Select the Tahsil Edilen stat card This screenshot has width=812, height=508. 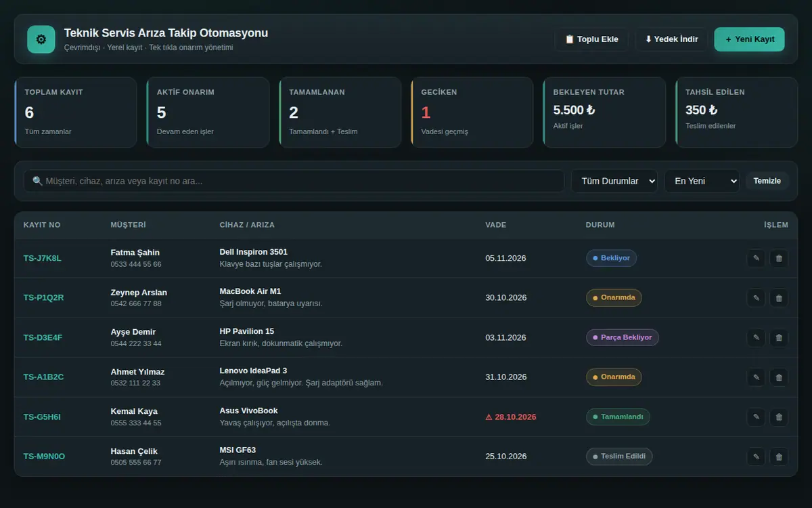736,112
